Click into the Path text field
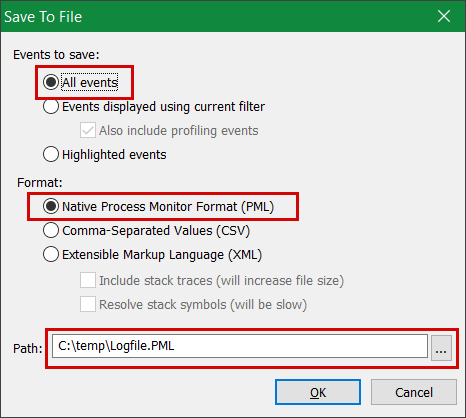Screen dimensions: 466x418 point(240,346)
